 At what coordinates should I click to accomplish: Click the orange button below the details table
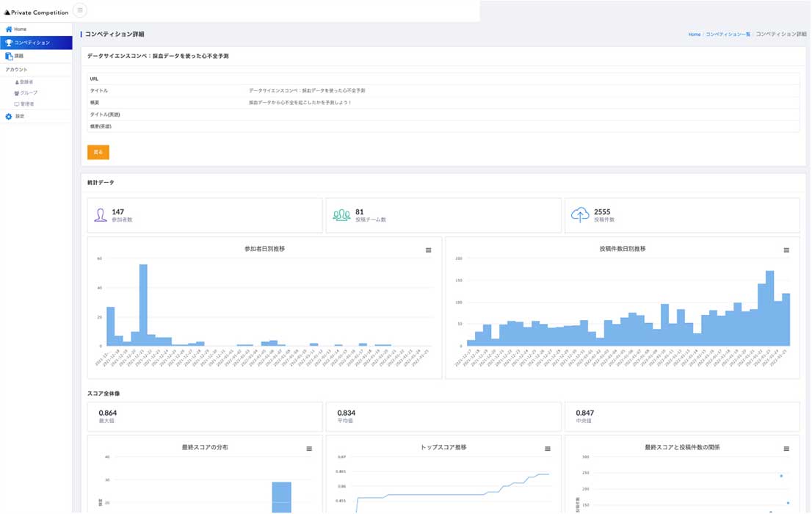coord(98,152)
